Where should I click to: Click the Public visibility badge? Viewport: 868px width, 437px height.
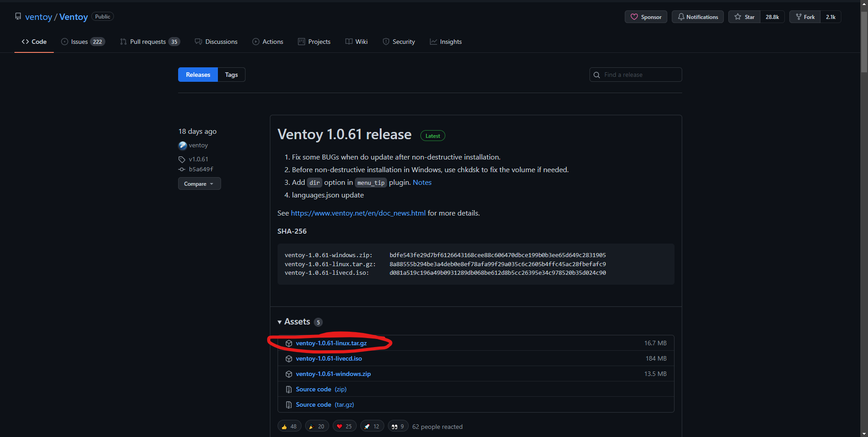click(x=103, y=17)
